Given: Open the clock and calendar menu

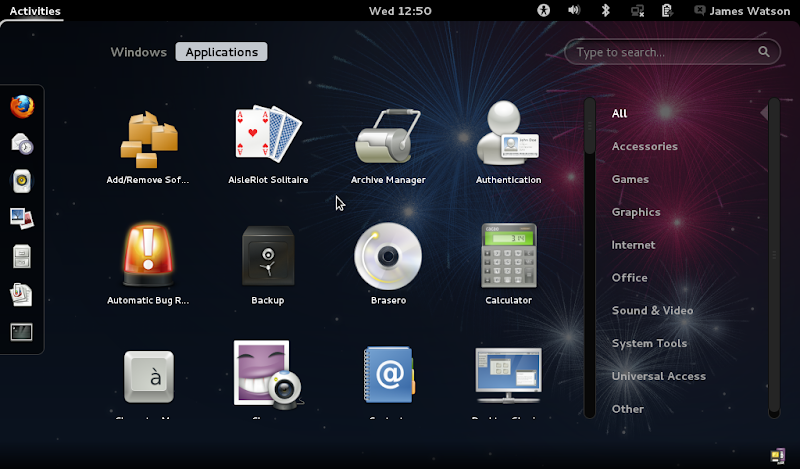Looking at the screenshot, I should [400, 11].
